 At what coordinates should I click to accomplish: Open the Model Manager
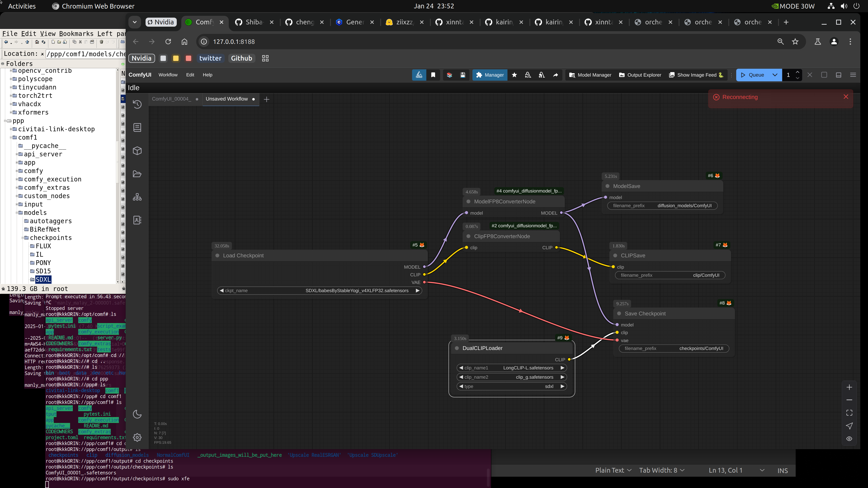590,75
